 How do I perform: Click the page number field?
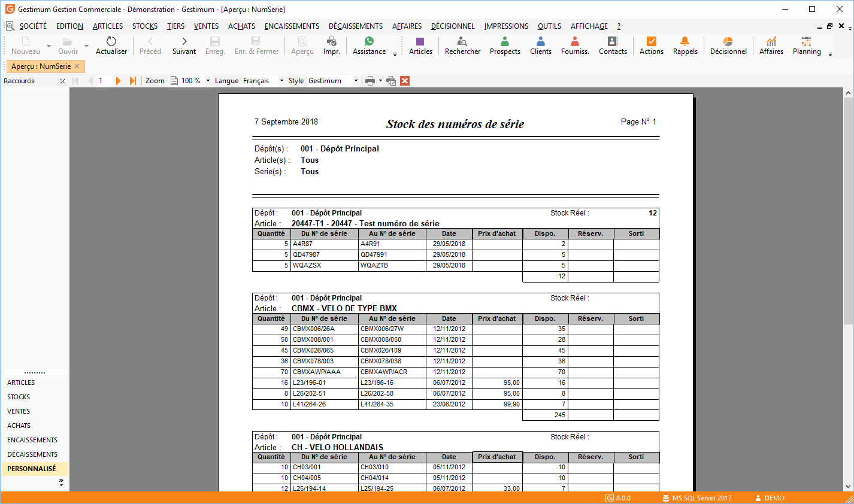tap(104, 81)
